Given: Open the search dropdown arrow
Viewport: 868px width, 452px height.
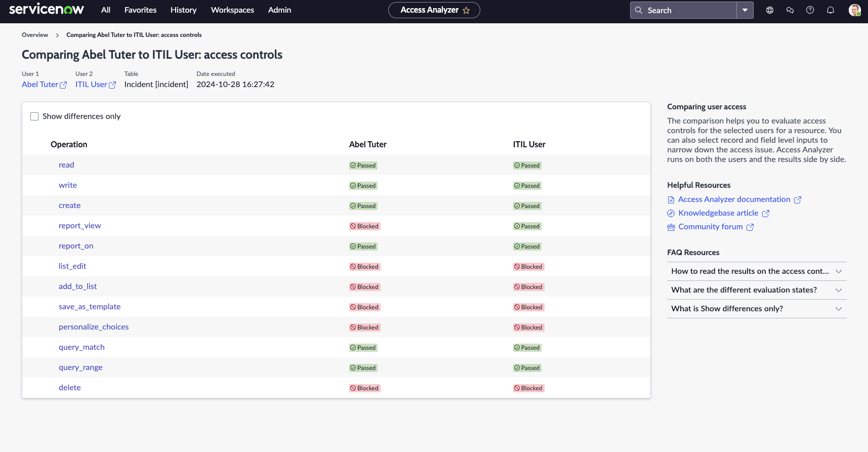Looking at the screenshot, I should coord(745,10).
